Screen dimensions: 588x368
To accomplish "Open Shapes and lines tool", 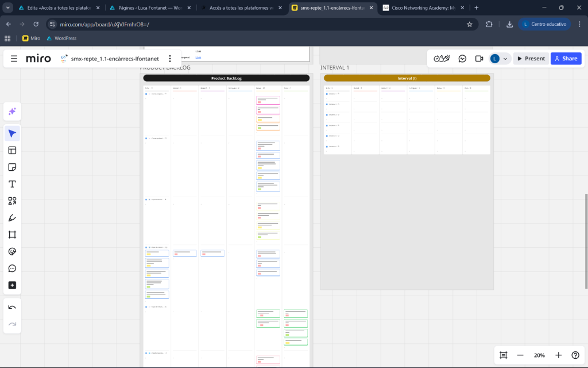I will (x=12, y=201).
